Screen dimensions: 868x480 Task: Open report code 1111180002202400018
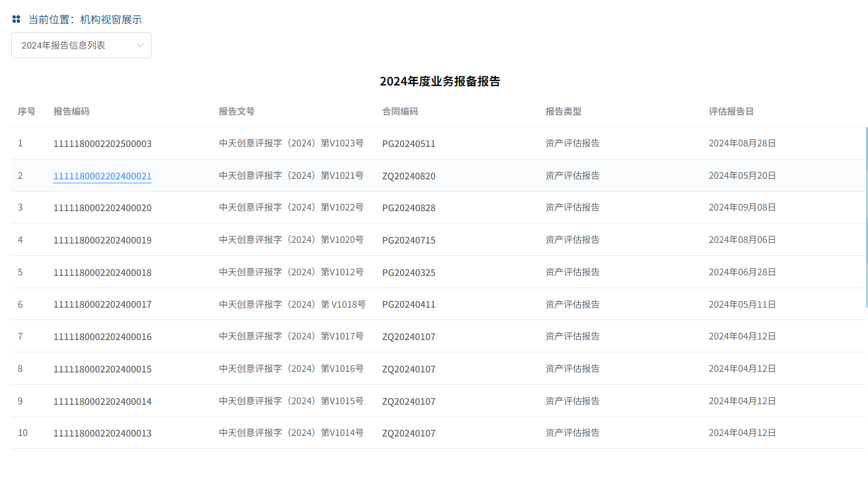click(x=102, y=273)
